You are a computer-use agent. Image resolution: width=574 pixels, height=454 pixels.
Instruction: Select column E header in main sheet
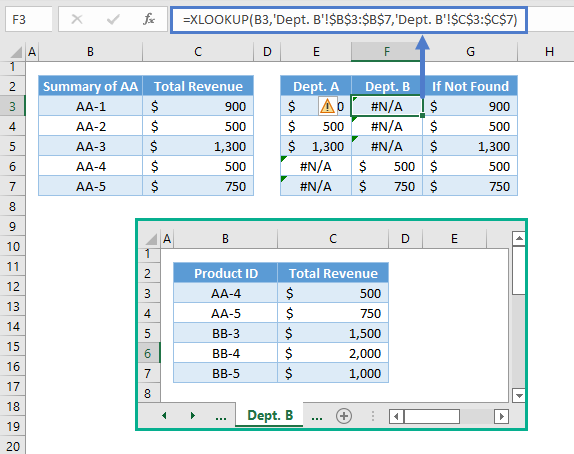point(316,52)
